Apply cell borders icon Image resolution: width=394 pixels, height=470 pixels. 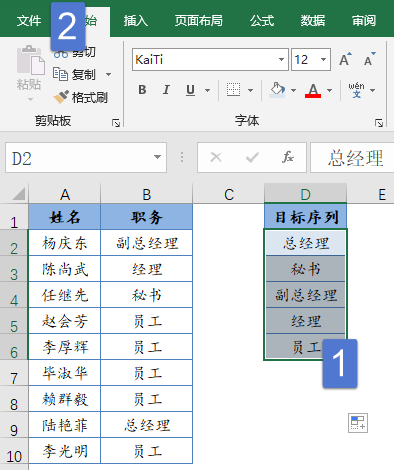point(233,90)
